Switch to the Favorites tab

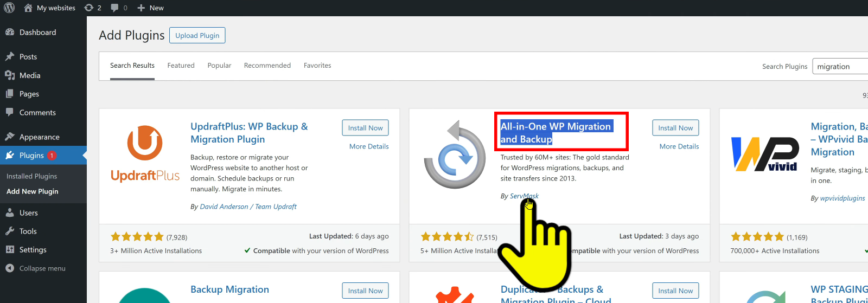[317, 65]
